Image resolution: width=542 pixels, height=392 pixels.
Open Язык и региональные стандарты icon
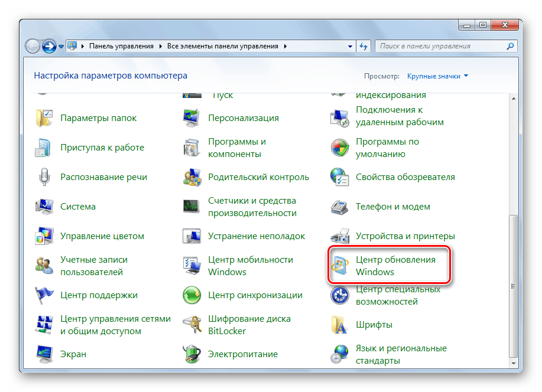click(x=340, y=354)
